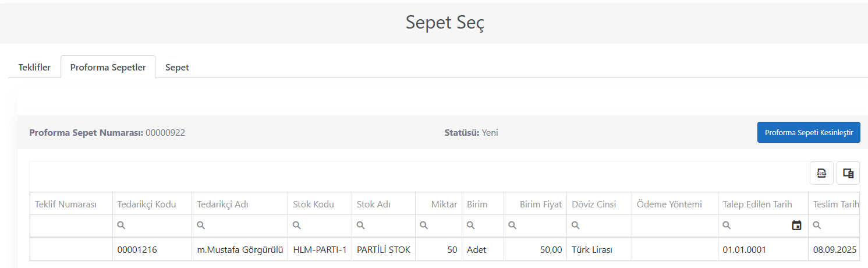Click search icon in Döviz Cinsi filter

pos(576,225)
